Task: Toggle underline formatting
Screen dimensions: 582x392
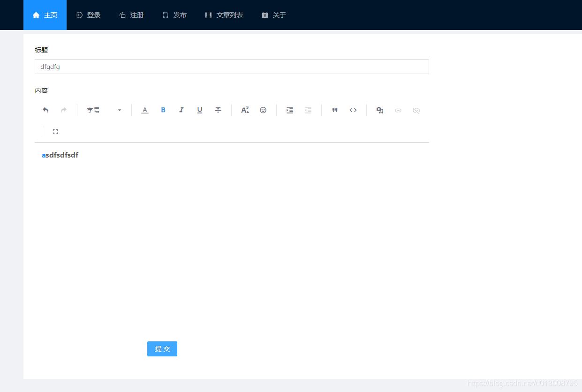Action: pos(200,110)
